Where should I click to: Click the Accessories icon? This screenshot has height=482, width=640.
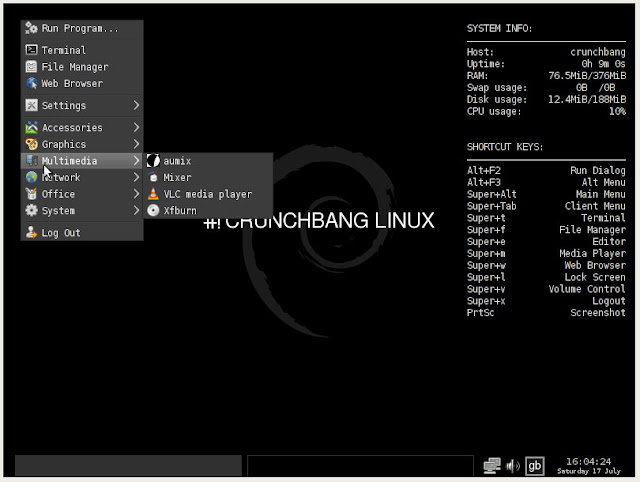tap(31, 127)
